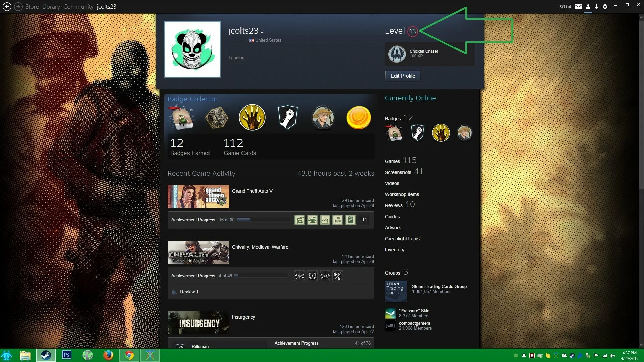Viewport: 644px width, 362px height.
Task: Open the Library menu
Action: [51, 7]
